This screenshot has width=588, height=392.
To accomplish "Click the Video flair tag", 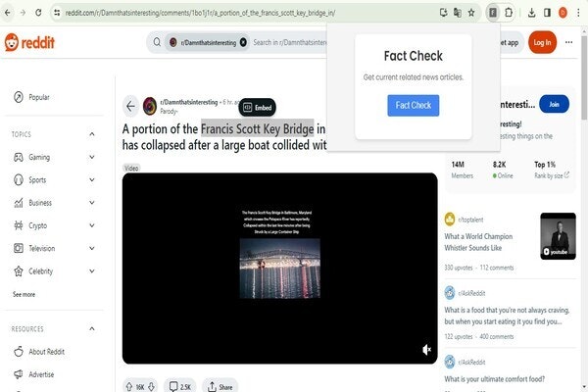I will tap(131, 168).
